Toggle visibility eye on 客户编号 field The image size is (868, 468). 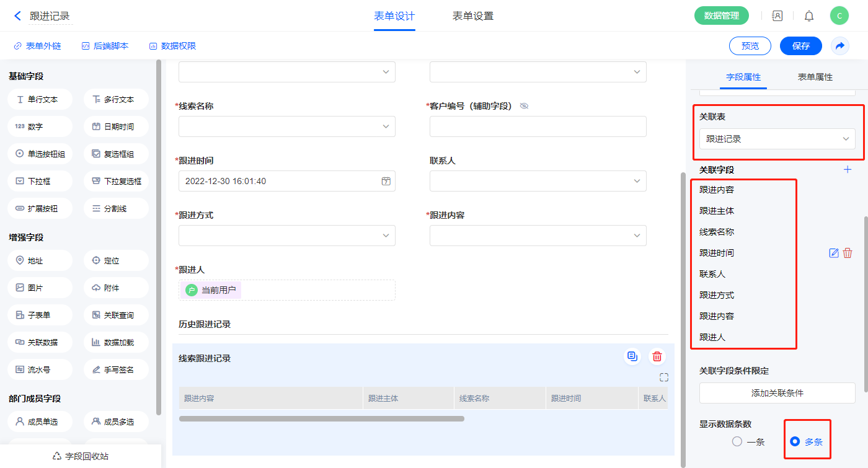pos(524,106)
